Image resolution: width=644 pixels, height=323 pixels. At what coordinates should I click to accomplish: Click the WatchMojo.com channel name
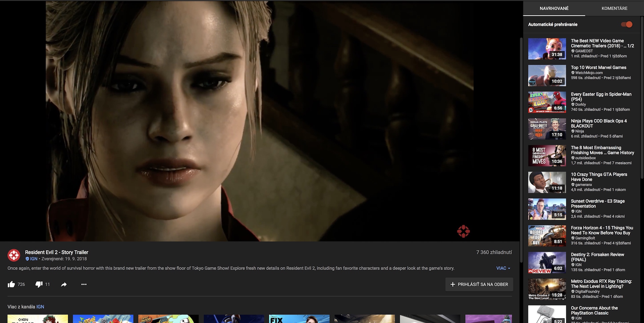tap(589, 73)
